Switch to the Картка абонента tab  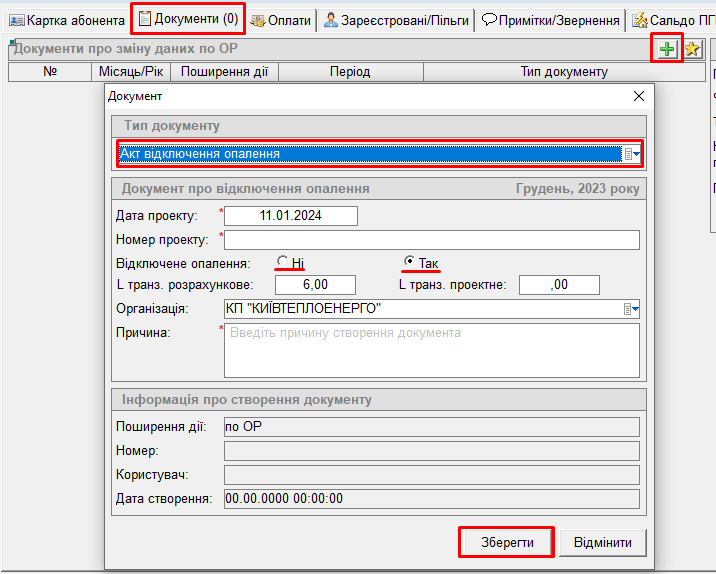pyautogui.click(x=66, y=19)
